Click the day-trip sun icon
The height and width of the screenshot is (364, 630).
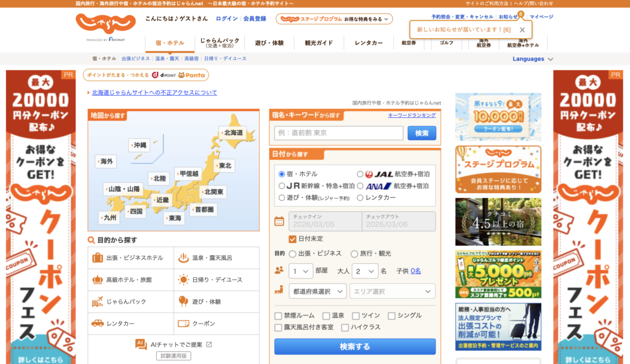point(183,280)
